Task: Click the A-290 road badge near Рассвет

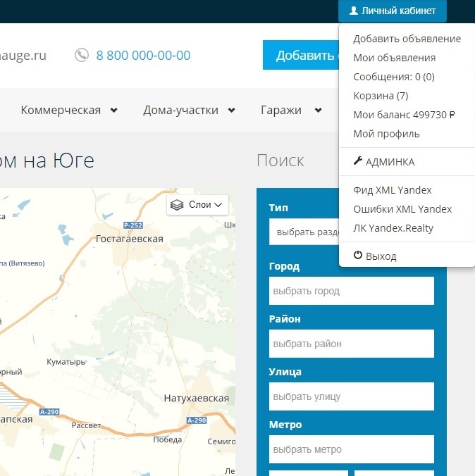Action: [49, 412]
